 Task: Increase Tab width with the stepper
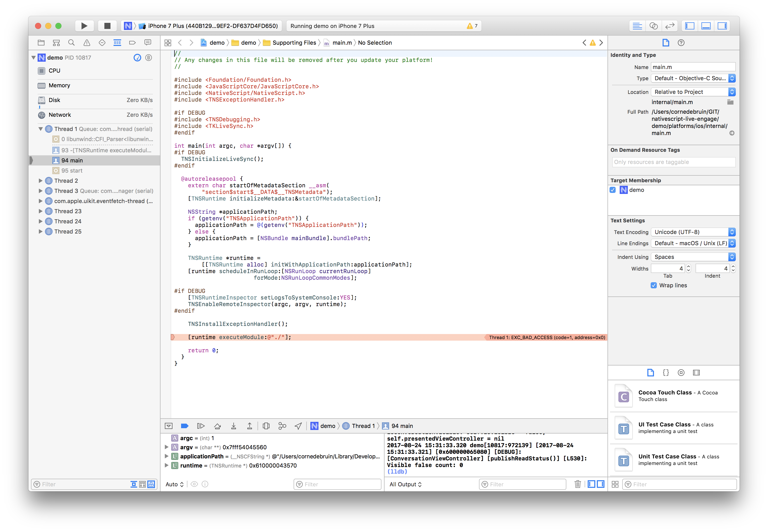688,266
